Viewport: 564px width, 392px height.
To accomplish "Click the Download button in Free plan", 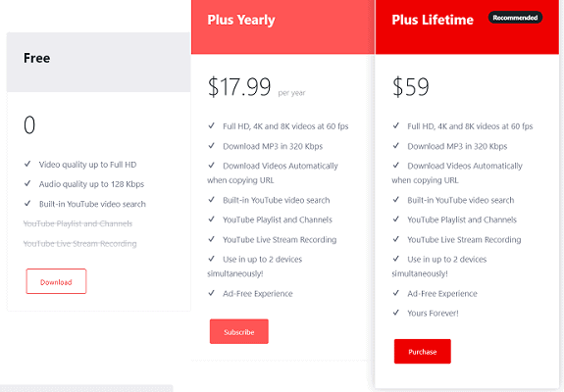I will (56, 281).
